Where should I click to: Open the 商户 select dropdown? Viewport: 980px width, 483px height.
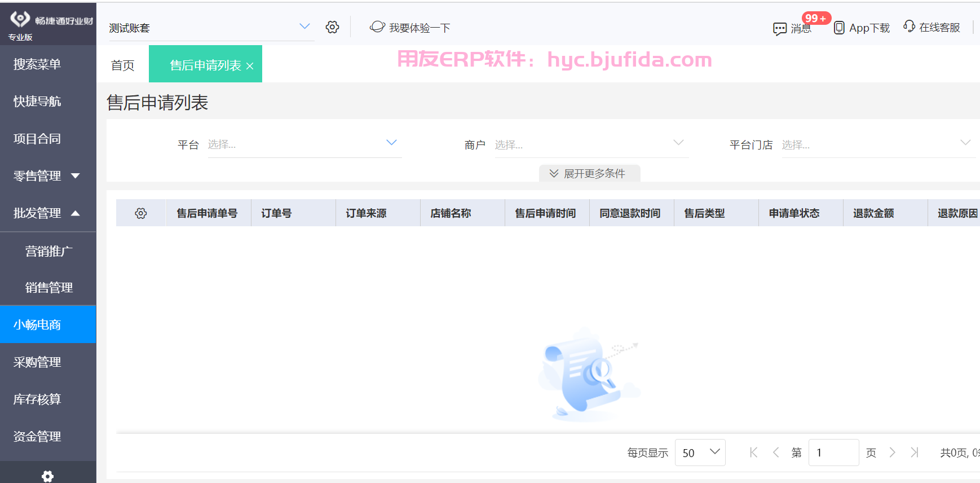[x=591, y=144]
